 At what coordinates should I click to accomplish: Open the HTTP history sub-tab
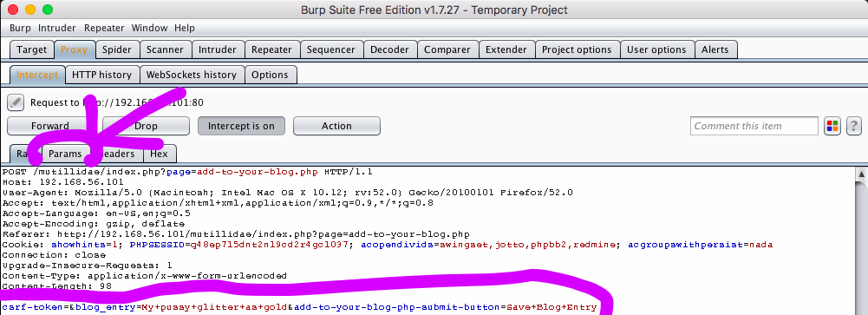(x=101, y=75)
